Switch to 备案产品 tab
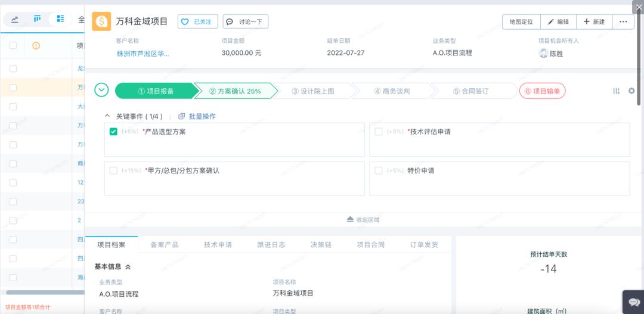Viewport: 644px width, 314px height. (165, 245)
